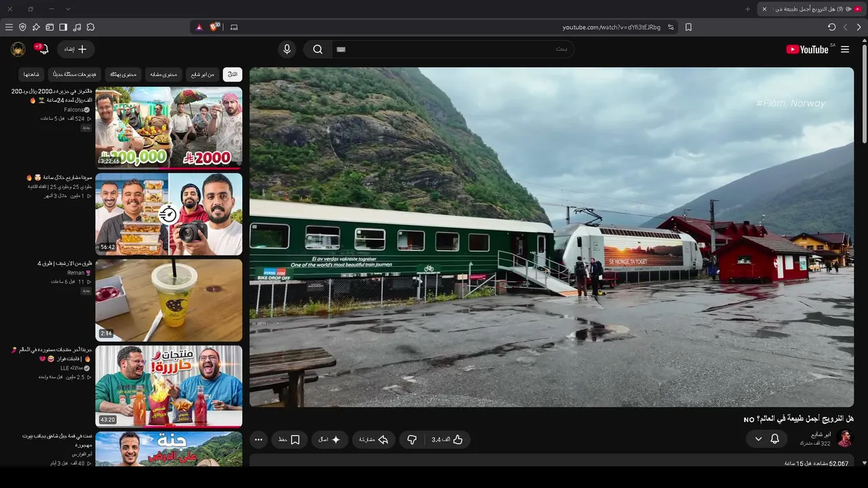This screenshot has height=488, width=868.
Task: Click the YouTube search box
Action: click(452, 49)
